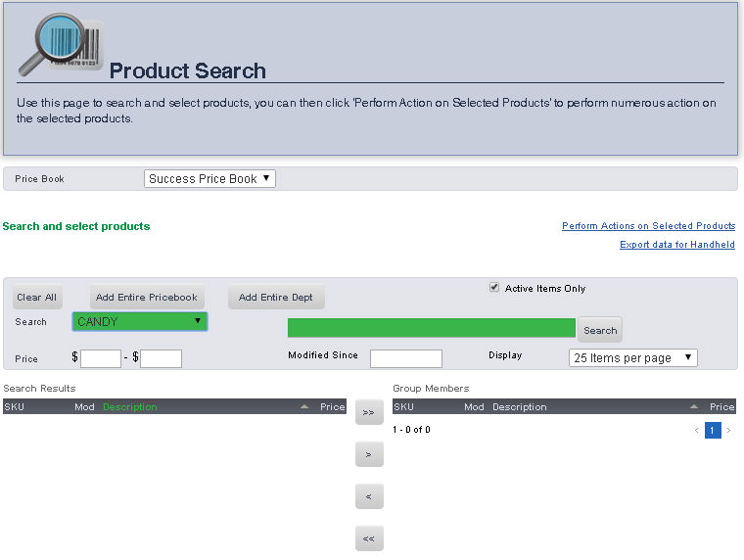This screenshot has height=560, width=744.
Task: Move all results with the >> button
Action: tap(369, 412)
